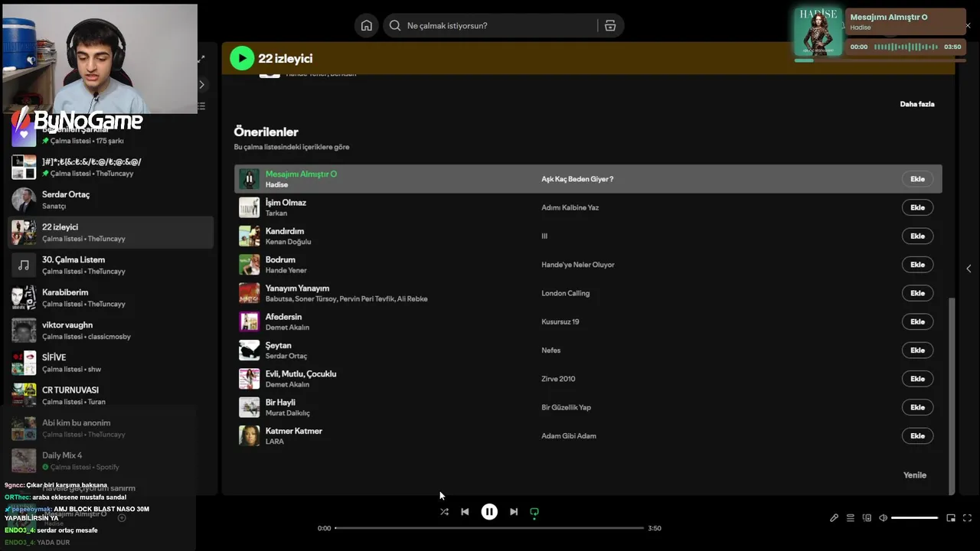The height and width of the screenshot is (551, 980).
Task: Adjust the volume slider
Action: click(x=914, y=518)
